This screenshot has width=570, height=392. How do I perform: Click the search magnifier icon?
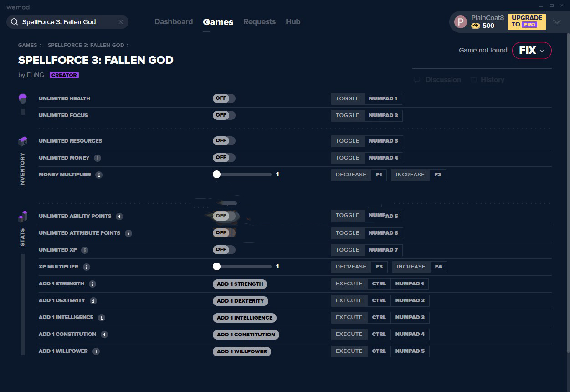(x=14, y=22)
